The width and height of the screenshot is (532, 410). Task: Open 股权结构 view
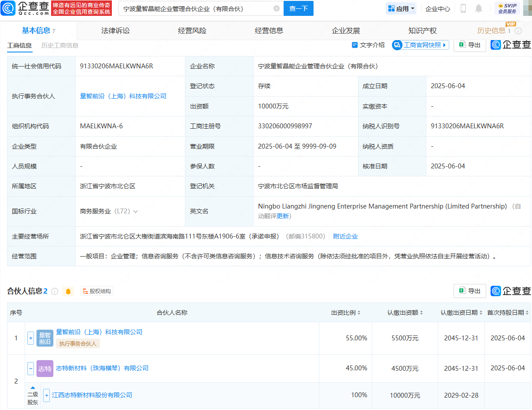click(x=97, y=291)
